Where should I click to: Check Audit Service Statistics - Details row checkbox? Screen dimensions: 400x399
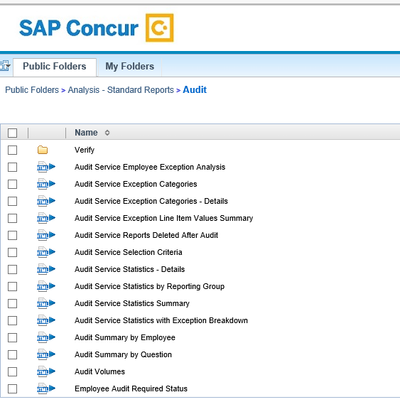tap(12, 269)
